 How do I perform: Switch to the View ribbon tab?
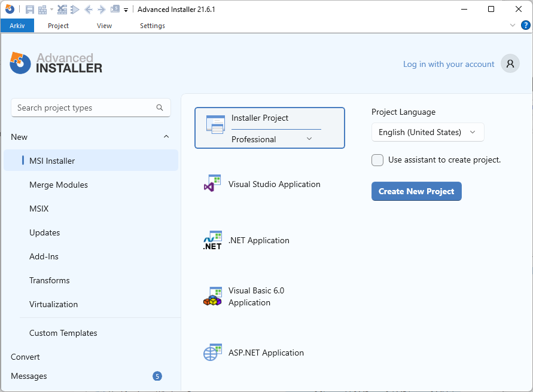pos(104,26)
